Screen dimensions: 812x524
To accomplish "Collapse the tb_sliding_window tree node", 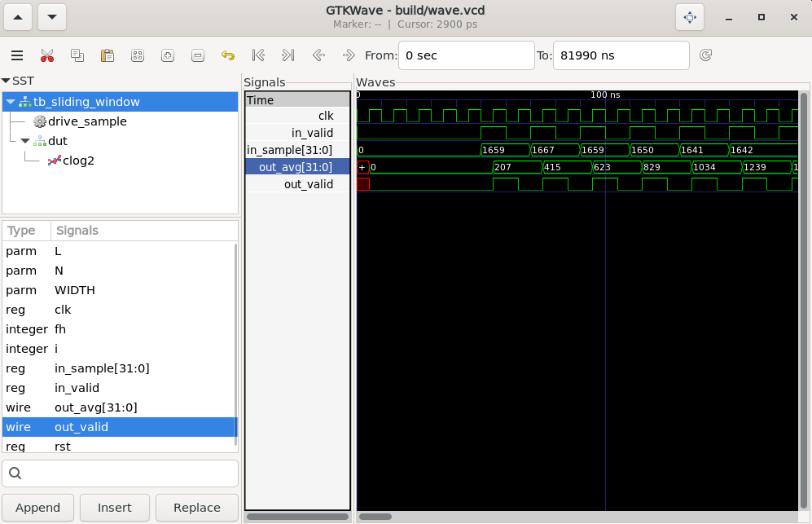I will pos(11,102).
